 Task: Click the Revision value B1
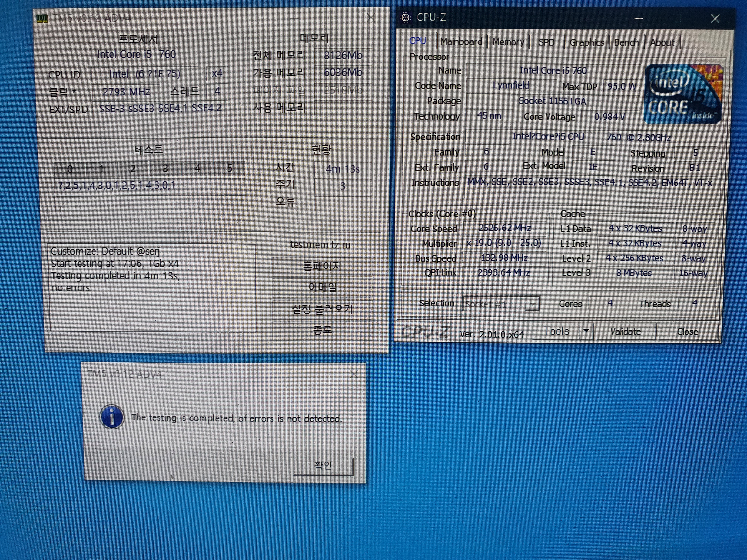tap(695, 168)
